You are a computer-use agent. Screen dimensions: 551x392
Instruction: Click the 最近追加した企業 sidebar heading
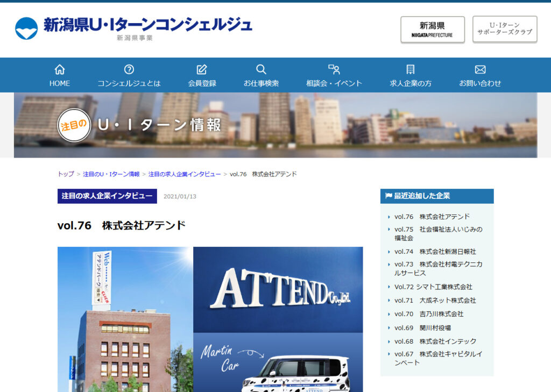tap(437, 196)
